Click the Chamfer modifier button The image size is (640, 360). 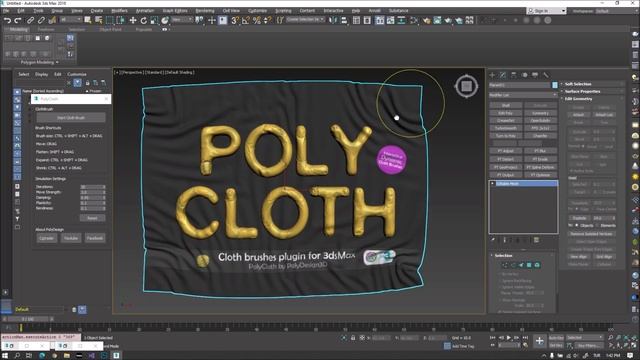click(540, 136)
